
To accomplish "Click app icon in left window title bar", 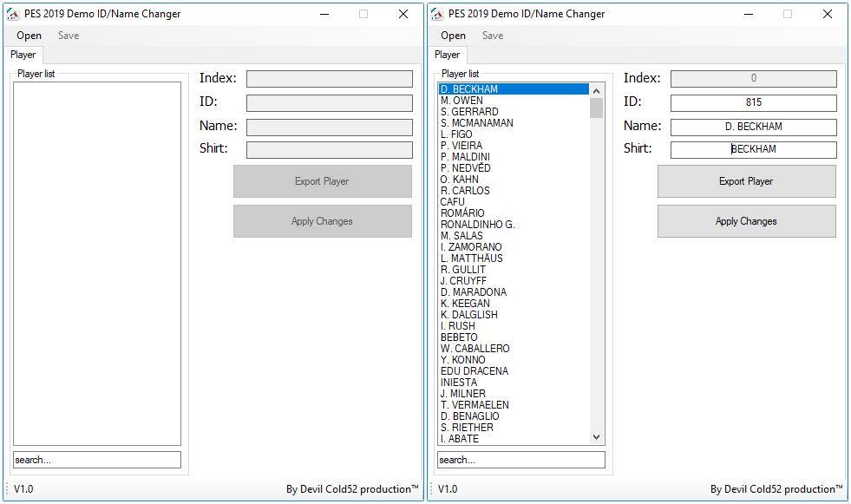I will click(x=12, y=14).
